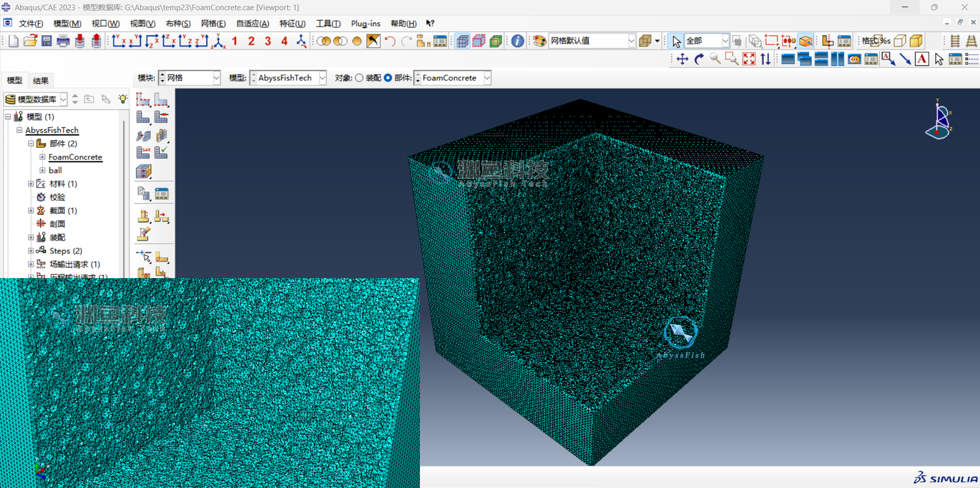Apply custom view number 3
The height and width of the screenshot is (488, 980).
click(x=268, y=41)
